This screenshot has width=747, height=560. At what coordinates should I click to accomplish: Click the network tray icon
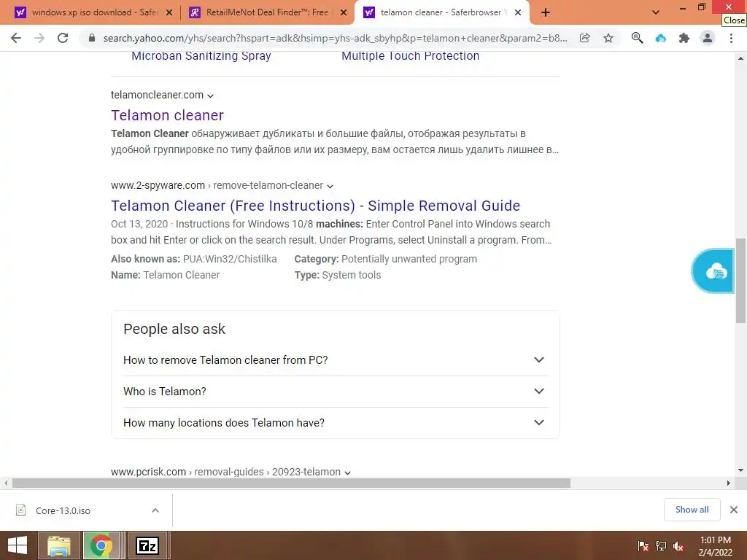point(661,545)
